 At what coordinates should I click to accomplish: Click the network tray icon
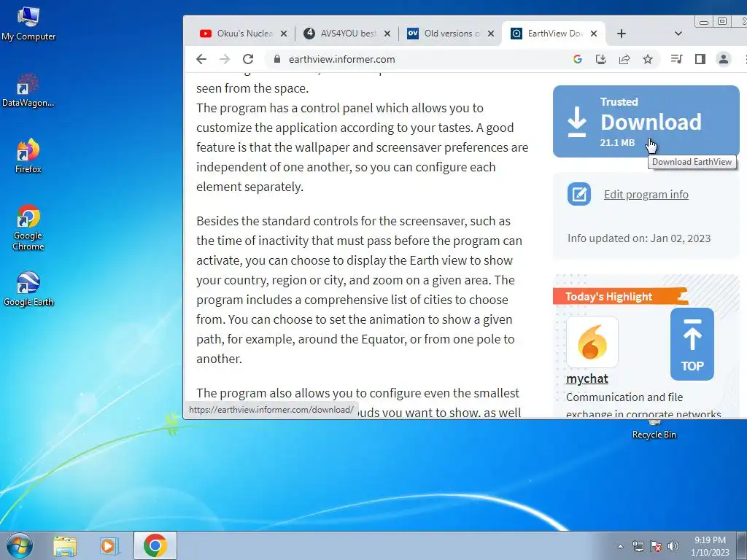[x=638, y=546]
